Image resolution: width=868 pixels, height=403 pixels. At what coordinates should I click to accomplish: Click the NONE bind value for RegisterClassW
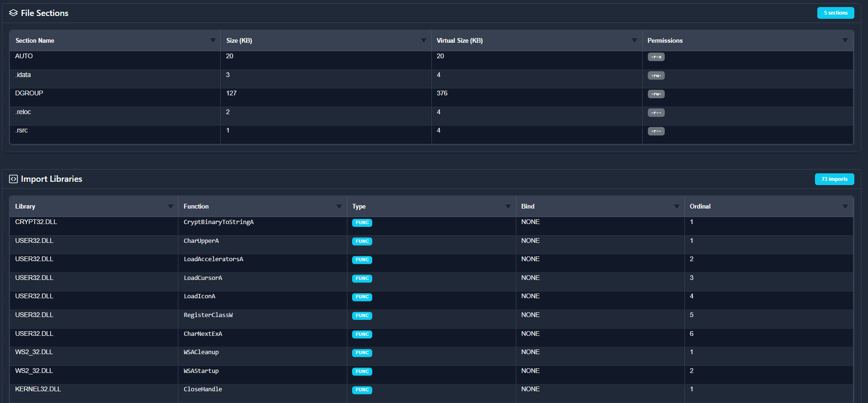click(x=530, y=315)
